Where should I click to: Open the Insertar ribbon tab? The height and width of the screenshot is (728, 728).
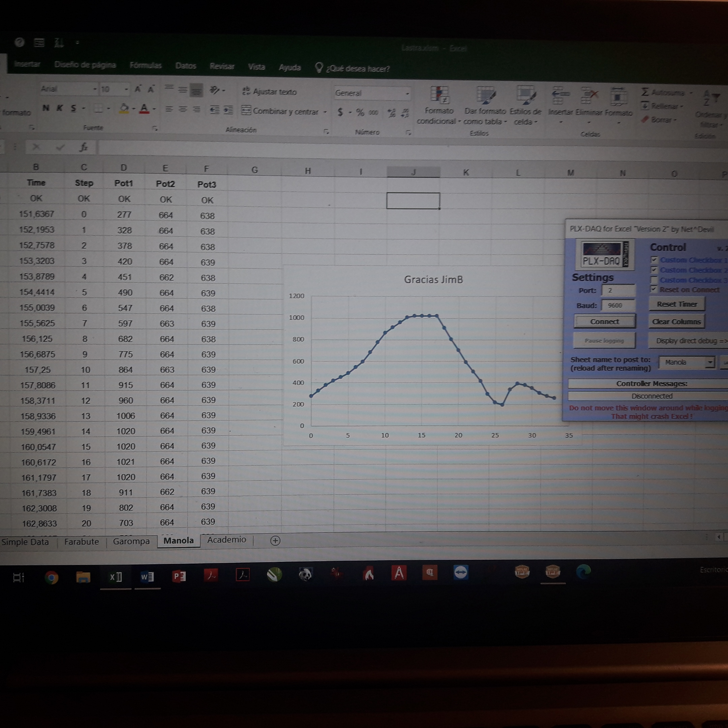coord(27,64)
